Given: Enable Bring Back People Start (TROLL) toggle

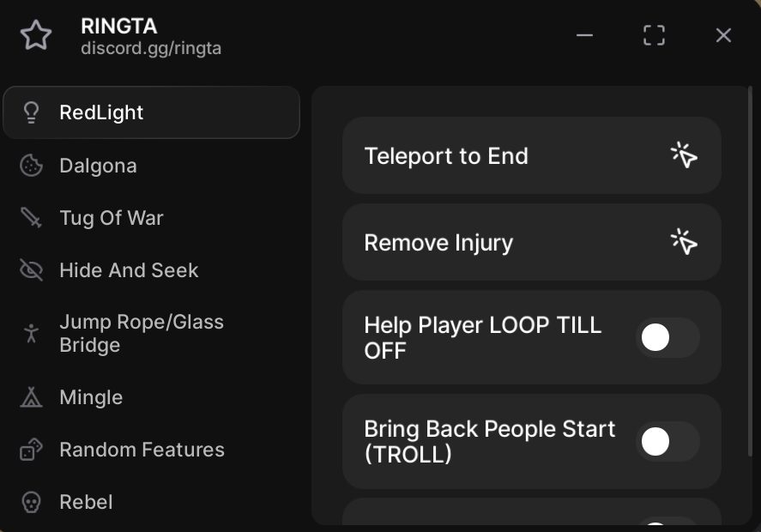Looking at the screenshot, I should coord(667,441).
